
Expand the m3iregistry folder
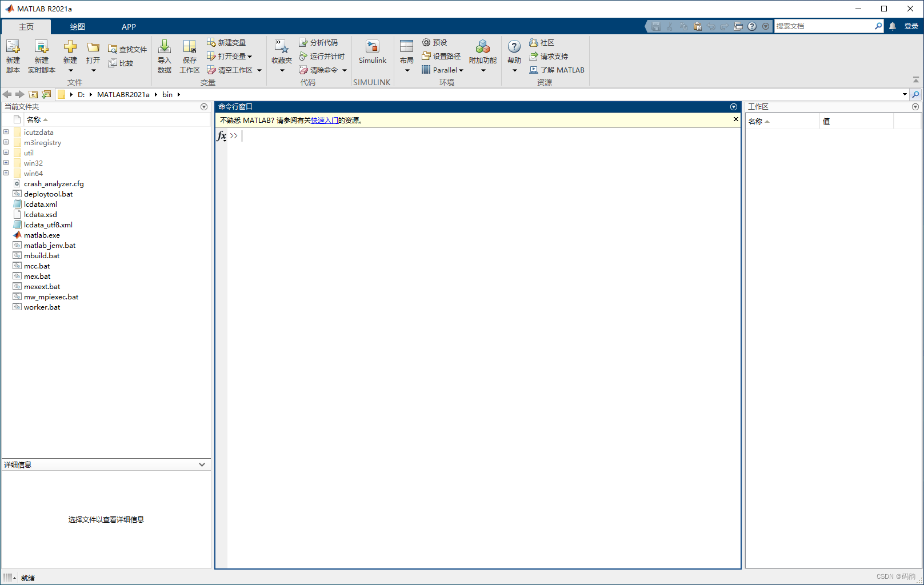(x=6, y=142)
